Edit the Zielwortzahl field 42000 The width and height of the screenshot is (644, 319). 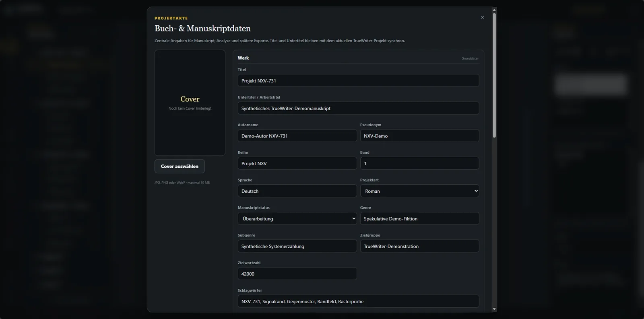pos(297,274)
